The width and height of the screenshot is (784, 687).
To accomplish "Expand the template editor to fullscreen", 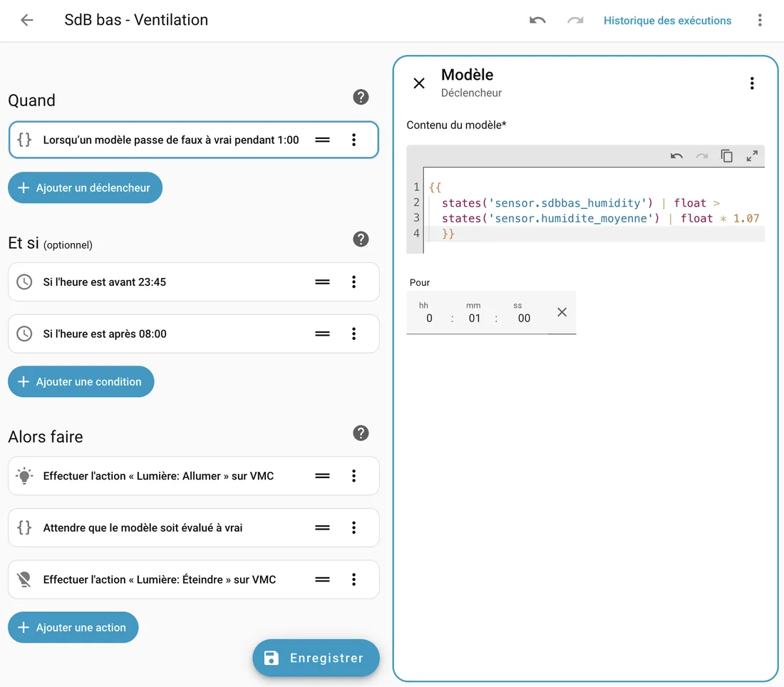I will point(752,156).
